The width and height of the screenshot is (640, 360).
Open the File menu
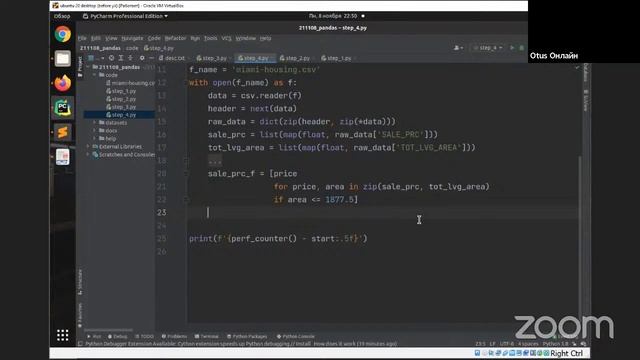82,38
